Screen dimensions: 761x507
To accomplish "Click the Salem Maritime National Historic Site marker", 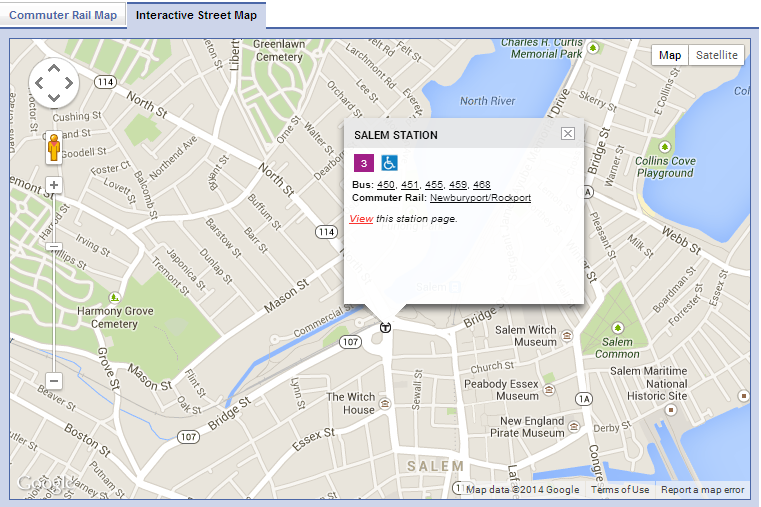I will (x=671, y=410).
